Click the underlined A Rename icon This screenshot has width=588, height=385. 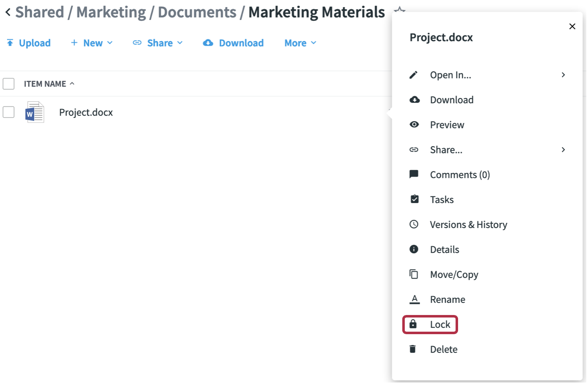[x=415, y=299]
